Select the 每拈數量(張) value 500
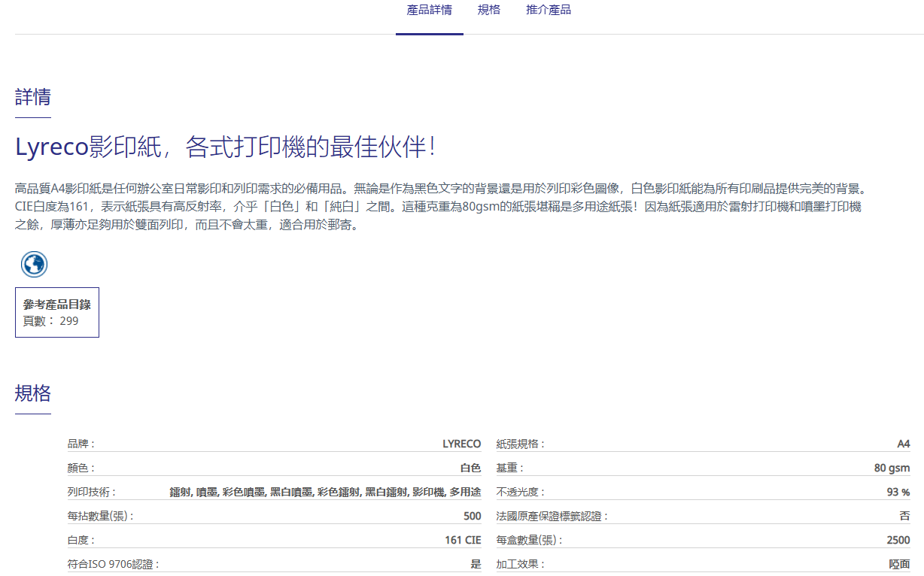The width and height of the screenshot is (924, 576). coord(473,517)
